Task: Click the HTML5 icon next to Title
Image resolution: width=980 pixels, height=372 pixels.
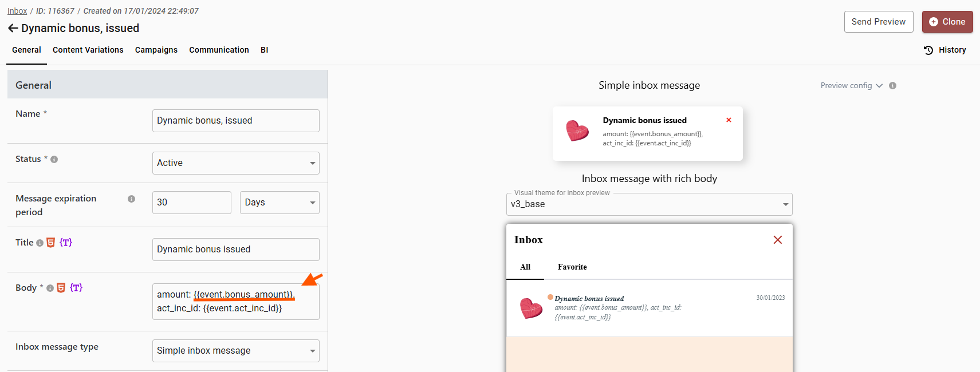Action: click(x=50, y=243)
